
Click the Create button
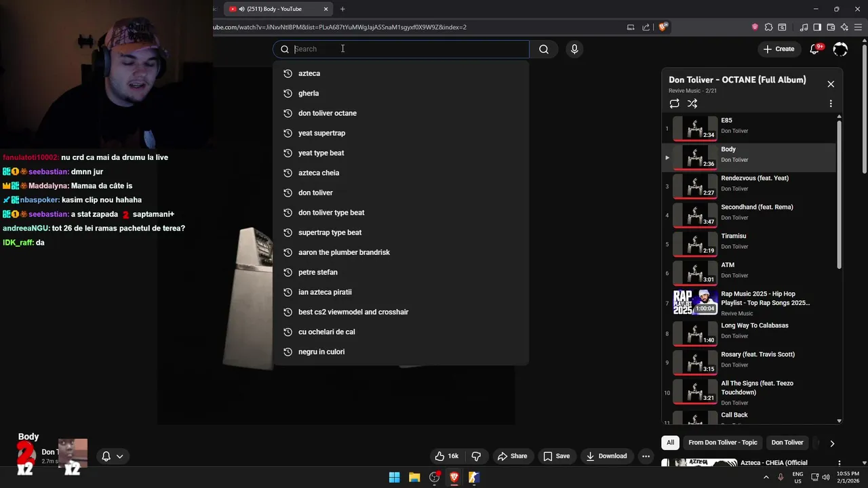click(x=778, y=49)
